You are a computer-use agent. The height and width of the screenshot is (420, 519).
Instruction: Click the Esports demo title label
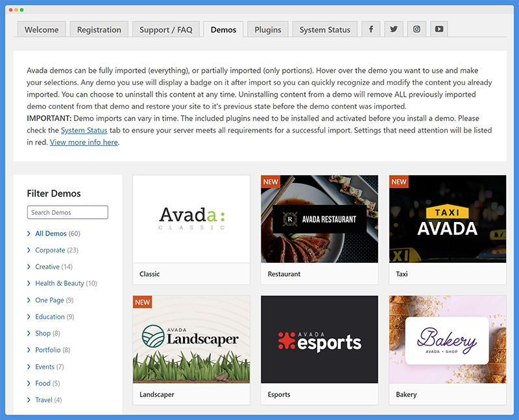pyautogui.click(x=279, y=395)
